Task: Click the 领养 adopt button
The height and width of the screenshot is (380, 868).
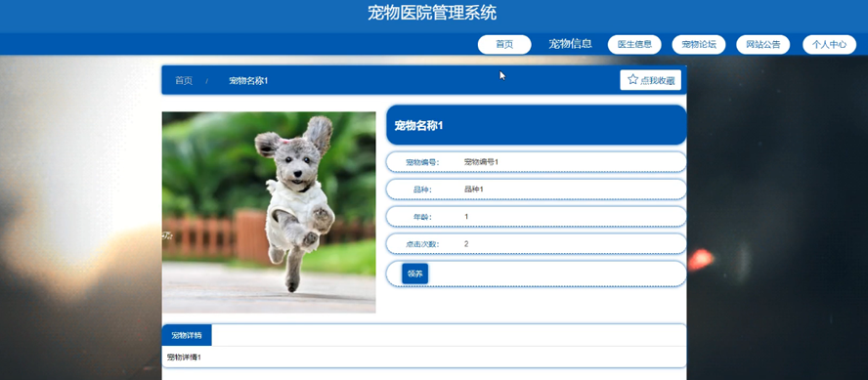Action: coord(415,274)
